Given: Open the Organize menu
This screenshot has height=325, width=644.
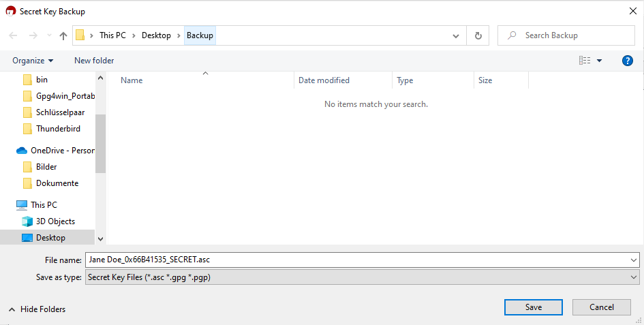Looking at the screenshot, I should tap(33, 61).
